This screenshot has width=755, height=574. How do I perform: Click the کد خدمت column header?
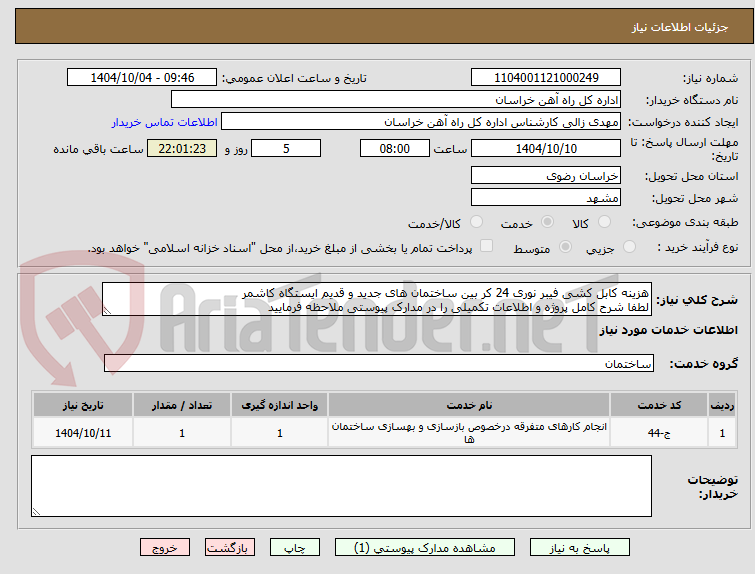pyautogui.click(x=659, y=405)
